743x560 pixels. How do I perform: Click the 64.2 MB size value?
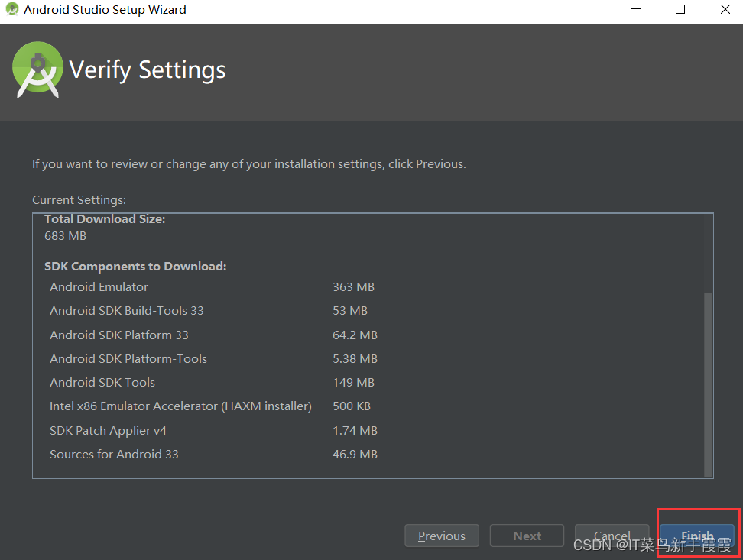355,335
